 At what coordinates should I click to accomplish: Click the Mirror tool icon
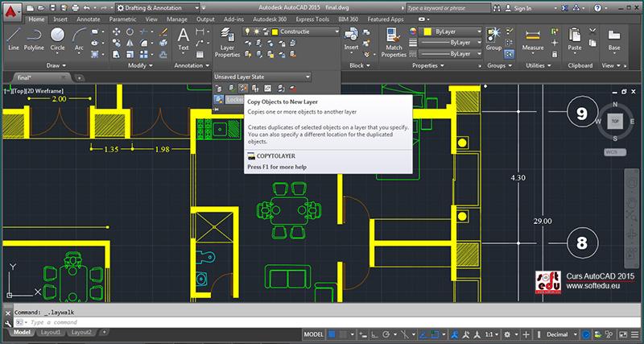pos(130,43)
